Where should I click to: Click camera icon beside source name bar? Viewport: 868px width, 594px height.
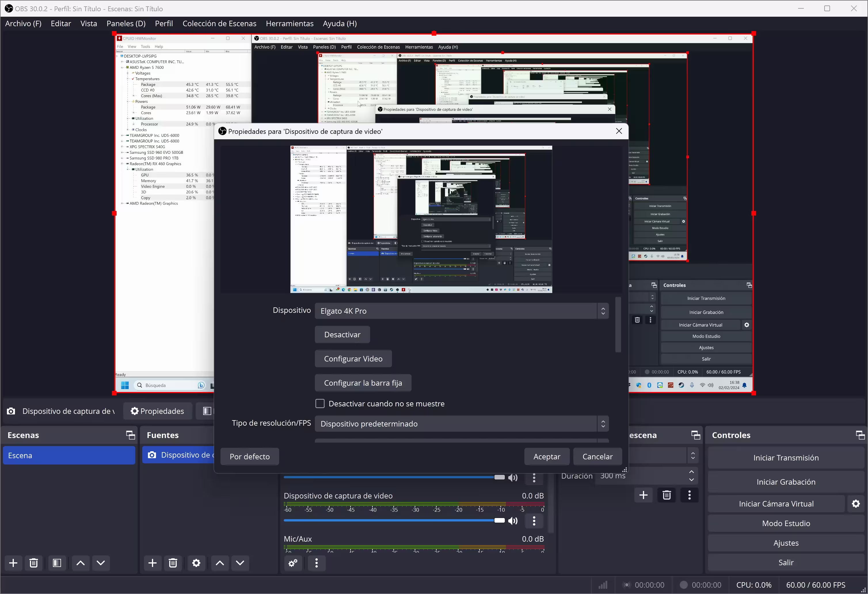(x=11, y=411)
